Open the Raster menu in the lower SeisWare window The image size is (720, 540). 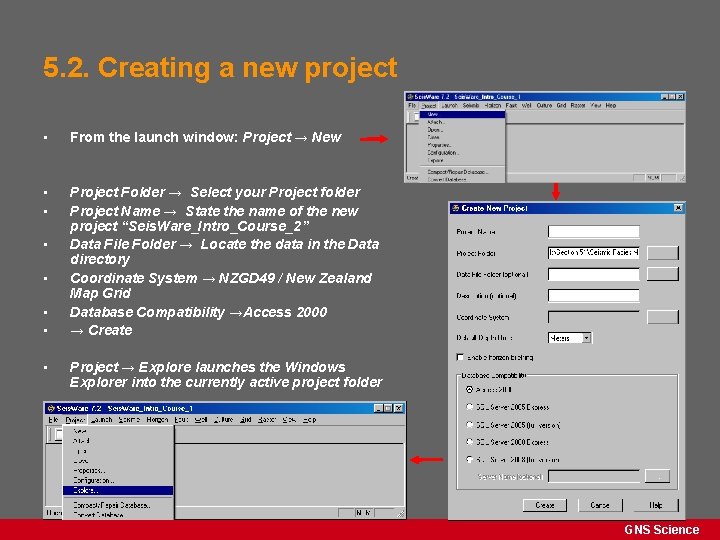pyautogui.click(x=266, y=420)
